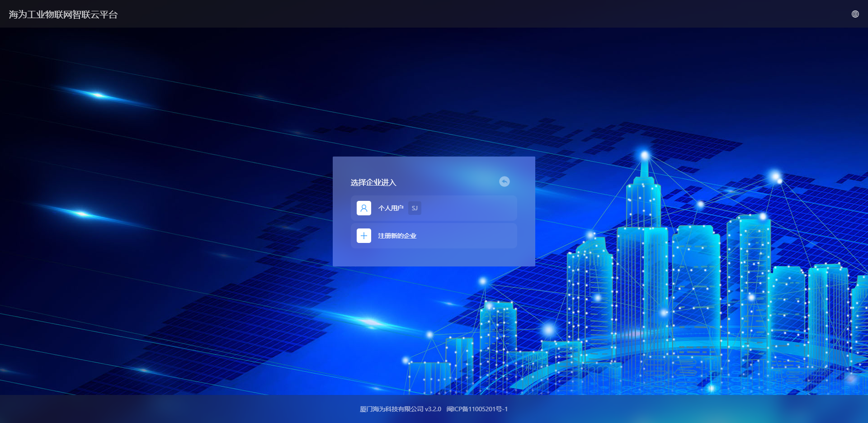Image resolution: width=868 pixels, height=423 pixels.
Task: Click the 厦门海为科技有限公司 footer text
Action: coord(392,409)
